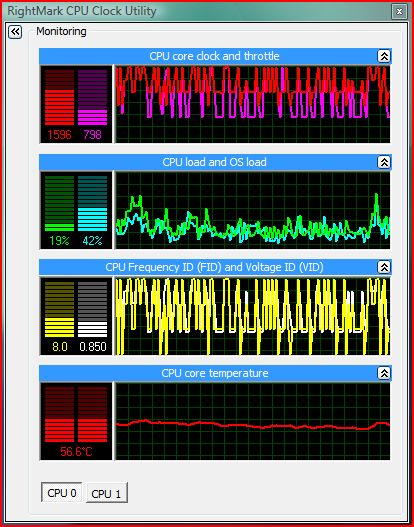Screen dimensions: 414x527
Task: Click the 42% OS load value
Action: (x=92, y=241)
